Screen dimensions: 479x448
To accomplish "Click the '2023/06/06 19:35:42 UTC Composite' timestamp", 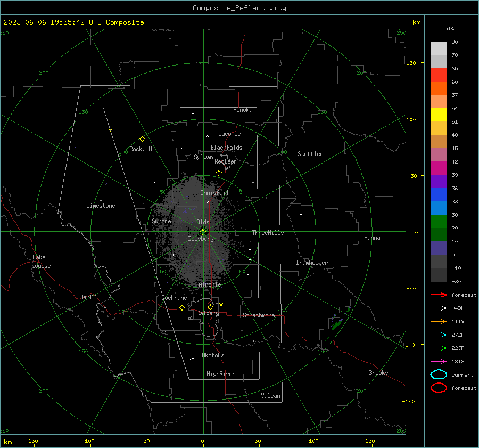I will [x=73, y=22].
